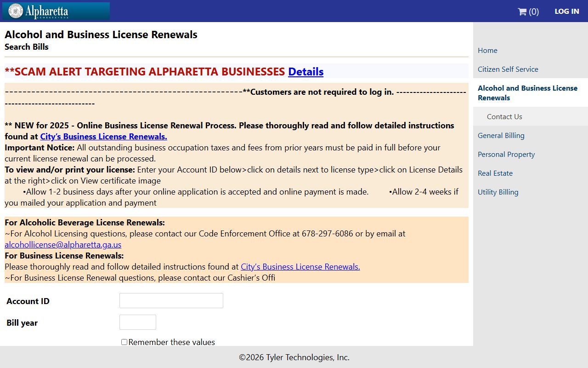Click the Important Notice label text
Image resolution: width=588 pixels, height=368 pixels.
tap(40, 148)
